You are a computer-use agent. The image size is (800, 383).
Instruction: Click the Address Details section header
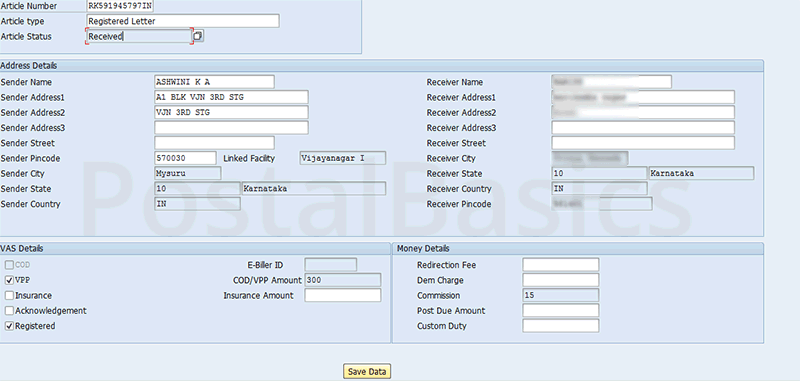pos(382,66)
